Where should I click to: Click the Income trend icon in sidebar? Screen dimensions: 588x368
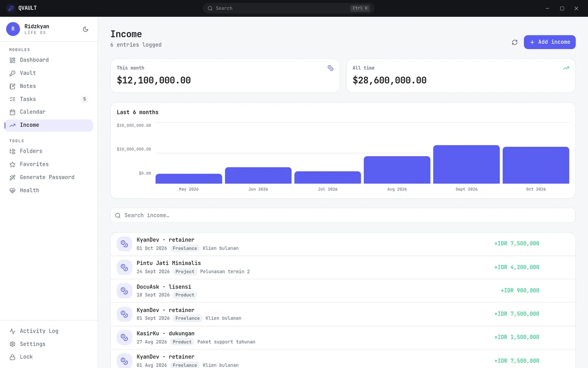tap(13, 125)
